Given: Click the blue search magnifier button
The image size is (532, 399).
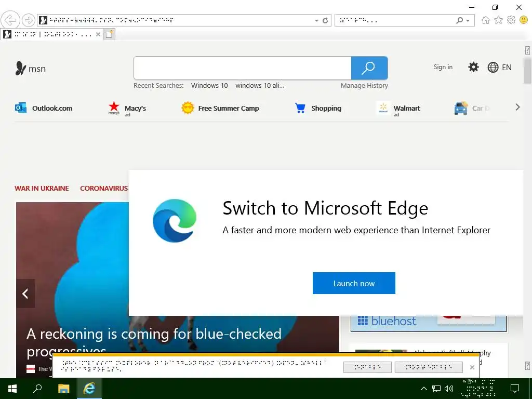Looking at the screenshot, I should pyautogui.click(x=369, y=68).
